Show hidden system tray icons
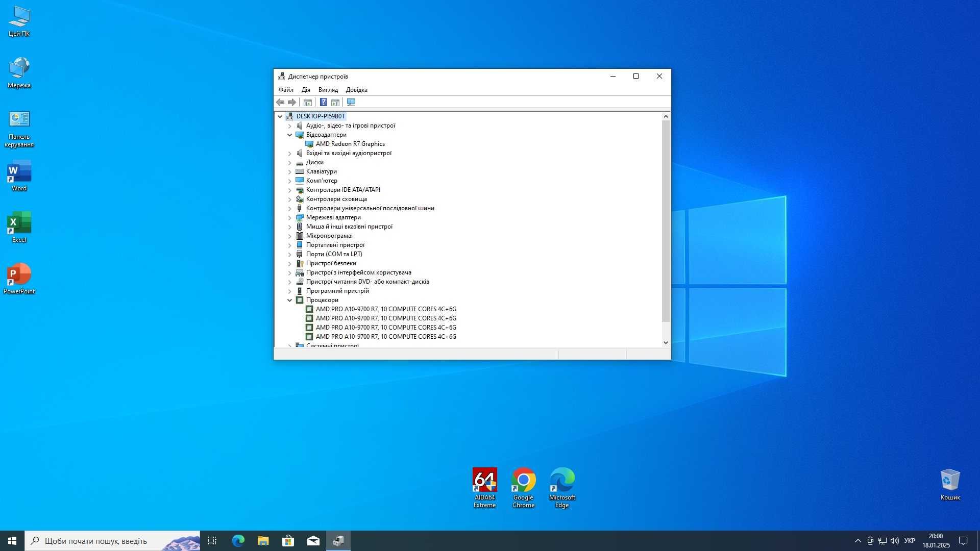The image size is (980, 551). [857, 541]
